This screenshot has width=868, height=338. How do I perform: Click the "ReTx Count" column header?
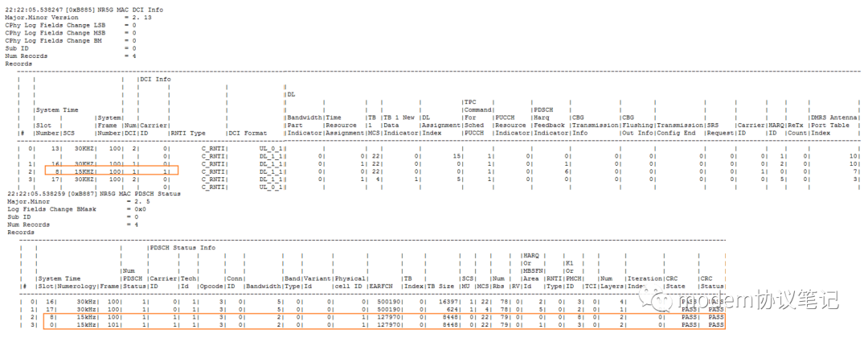[x=796, y=129]
